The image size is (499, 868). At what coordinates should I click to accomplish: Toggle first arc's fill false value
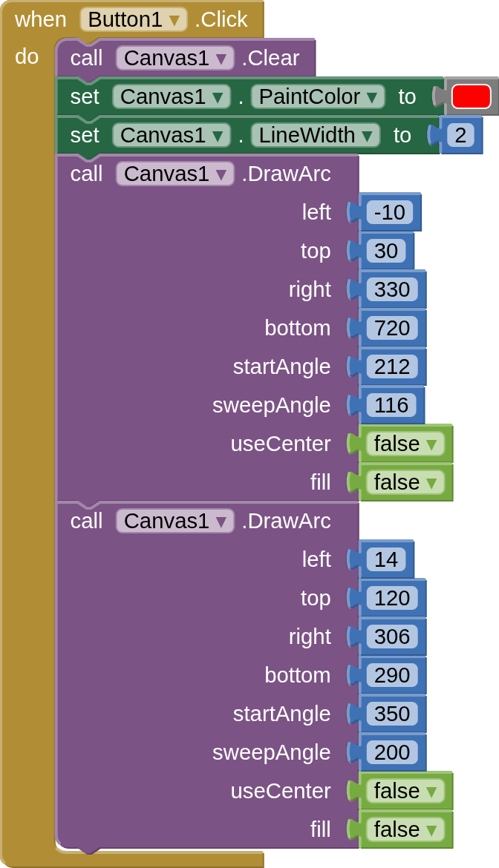point(405,482)
